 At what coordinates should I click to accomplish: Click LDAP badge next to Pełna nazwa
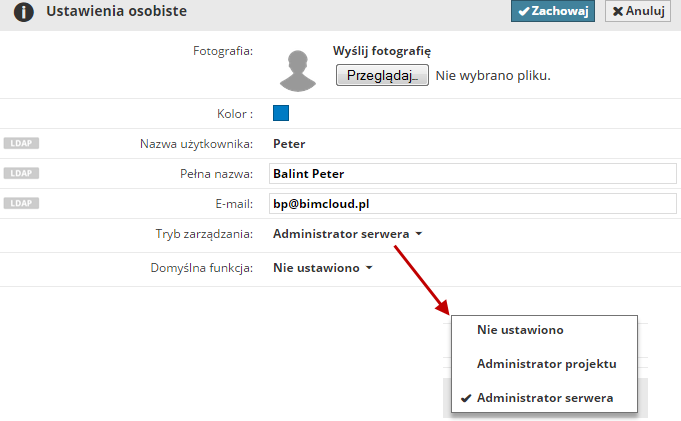22,173
